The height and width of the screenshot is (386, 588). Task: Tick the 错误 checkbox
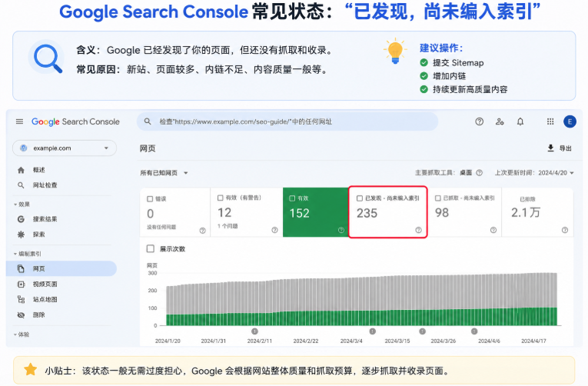coord(150,199)
